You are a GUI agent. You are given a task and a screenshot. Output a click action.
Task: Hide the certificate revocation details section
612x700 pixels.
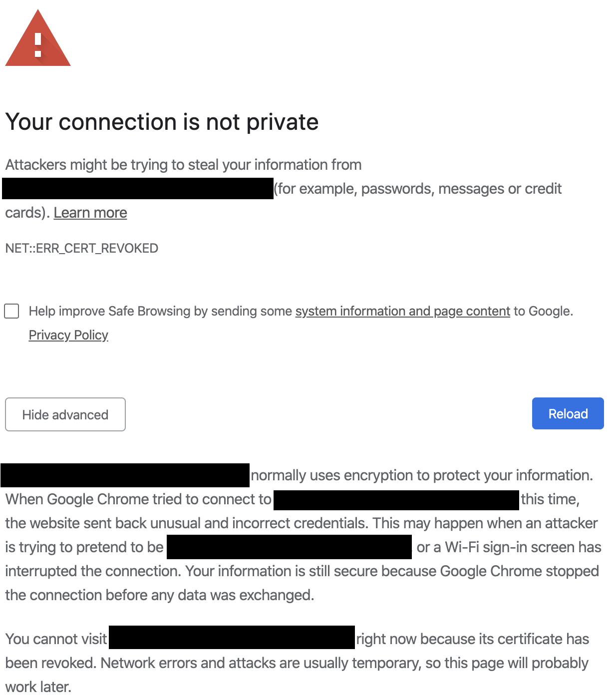tap(65, 414)
